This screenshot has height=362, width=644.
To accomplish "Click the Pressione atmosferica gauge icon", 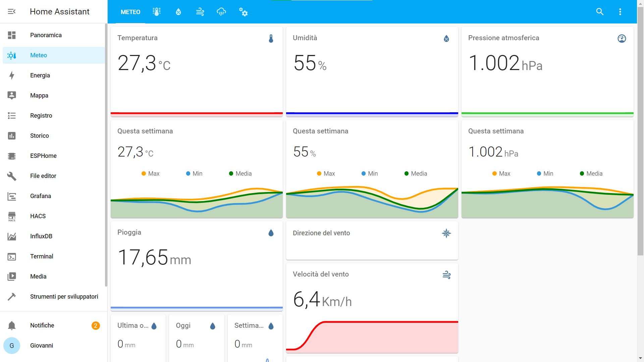I will click(622, 39).
